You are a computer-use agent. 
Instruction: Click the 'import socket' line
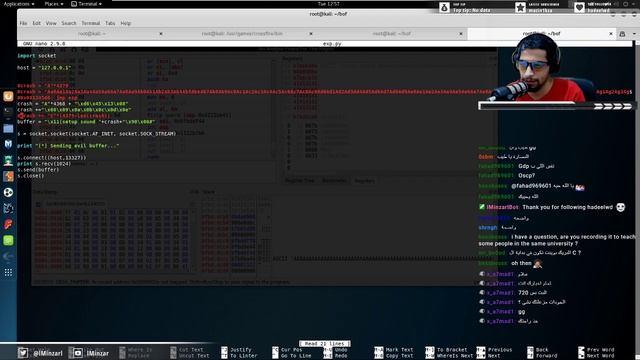[x=37, y=56]
